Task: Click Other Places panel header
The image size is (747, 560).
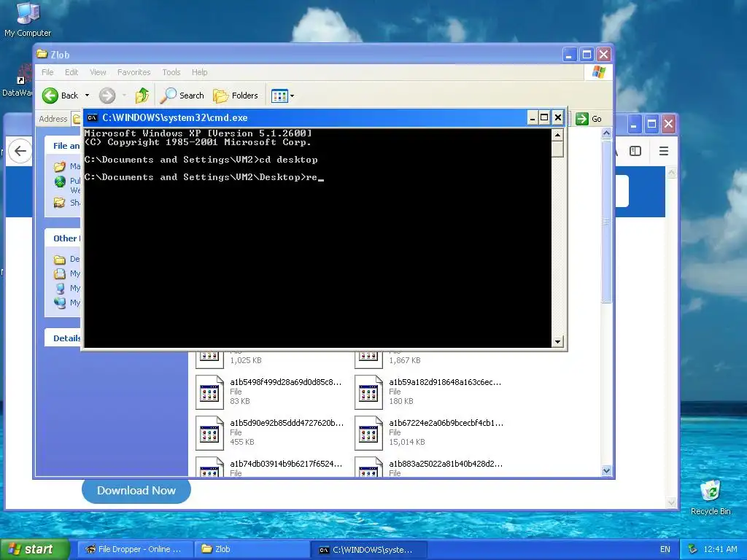Action: (63, 238)
